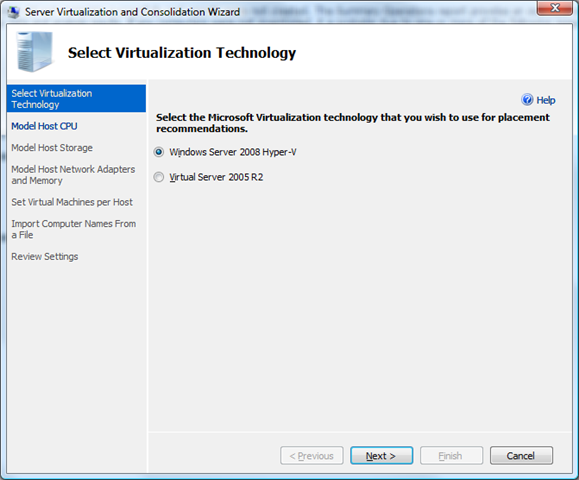Go to the Review Settings step
Viewport: 579px width, 480px height.
(45, 257)
